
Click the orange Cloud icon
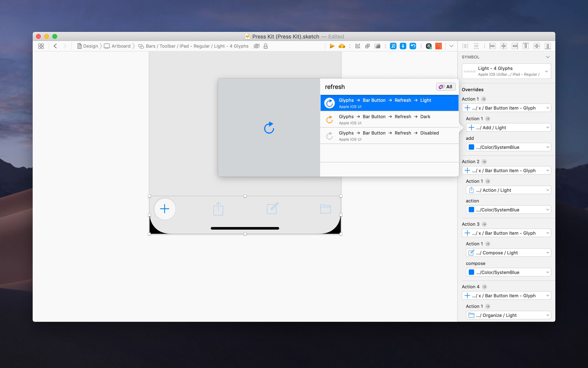click(342, 46)
